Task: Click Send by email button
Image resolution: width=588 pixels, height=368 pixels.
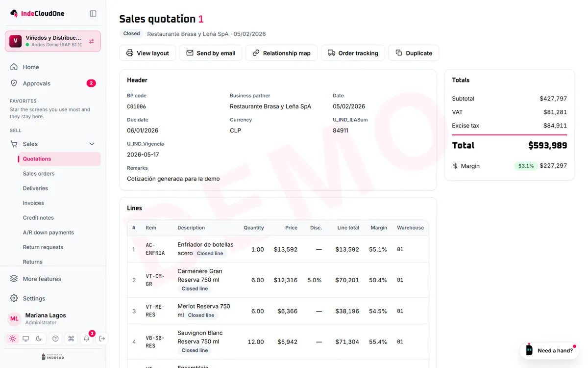Action: (211, 53)
